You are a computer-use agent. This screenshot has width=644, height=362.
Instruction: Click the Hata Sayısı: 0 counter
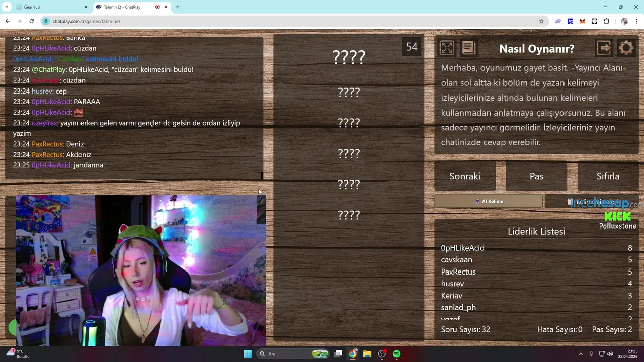tap(559, 329)
